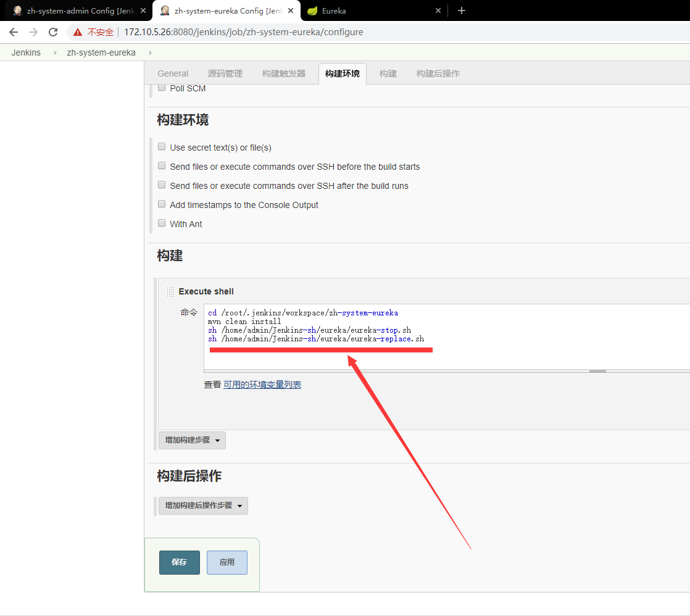This screenshot has height=616, width=690.
Task: Open the General config tab
Action: coord(173,73)
